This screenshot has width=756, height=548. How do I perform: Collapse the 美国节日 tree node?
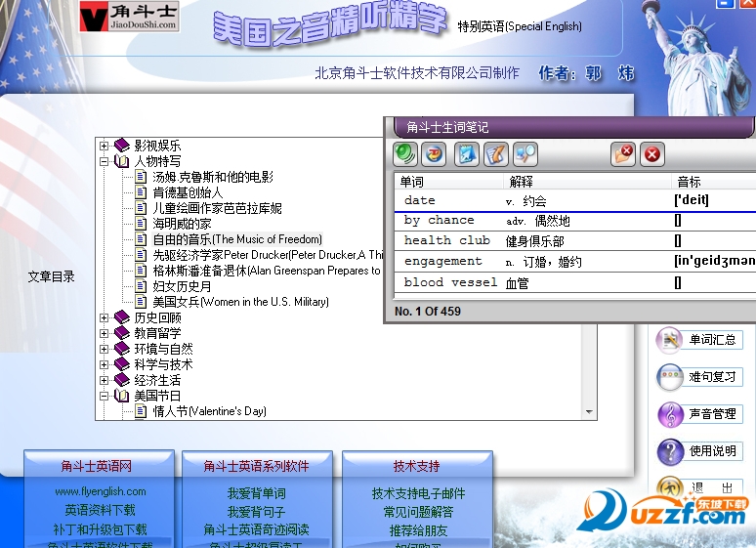104,396
